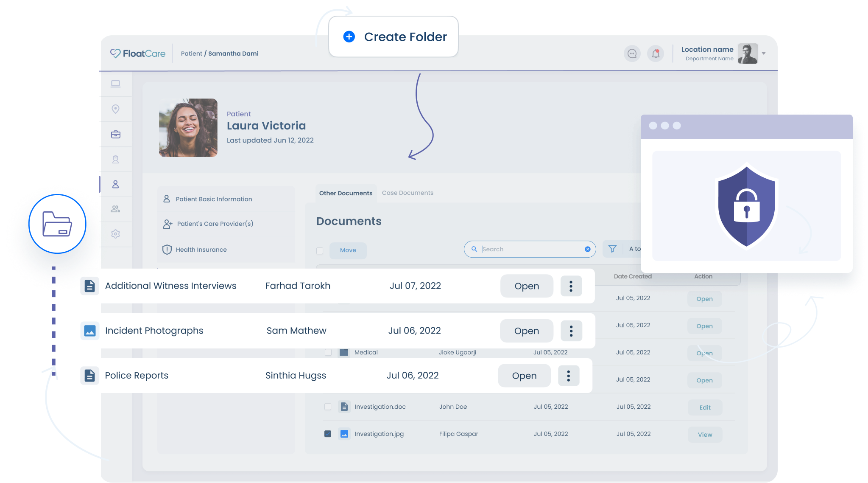
Task: Click Laura Victoria's patient photo
Action: (188, 128)
